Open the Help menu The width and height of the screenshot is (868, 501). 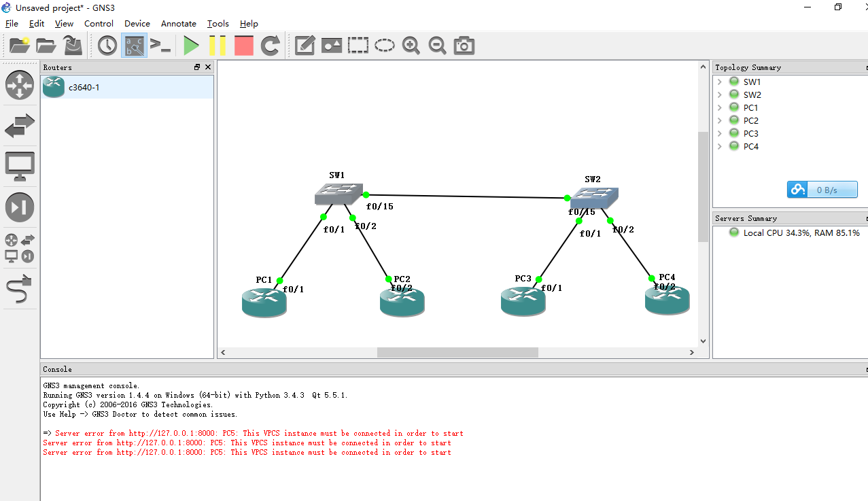point(249,23)
